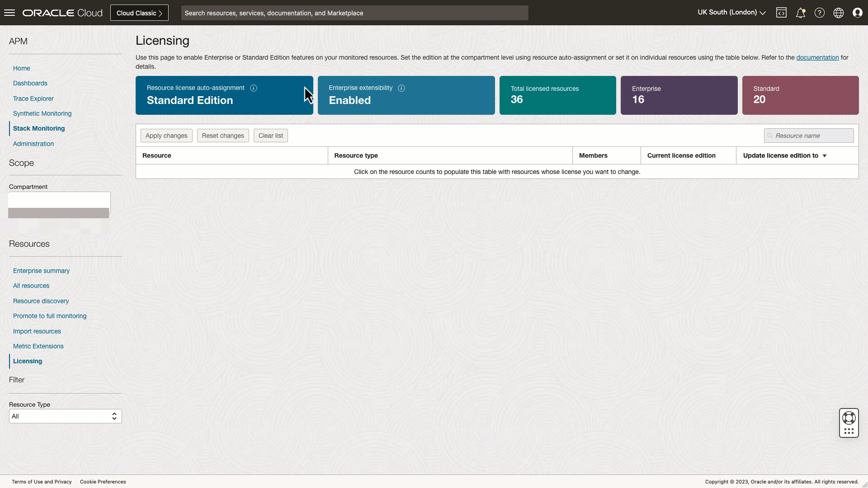
Task: Follow the documentation link
Action: (x=817, y=57)
